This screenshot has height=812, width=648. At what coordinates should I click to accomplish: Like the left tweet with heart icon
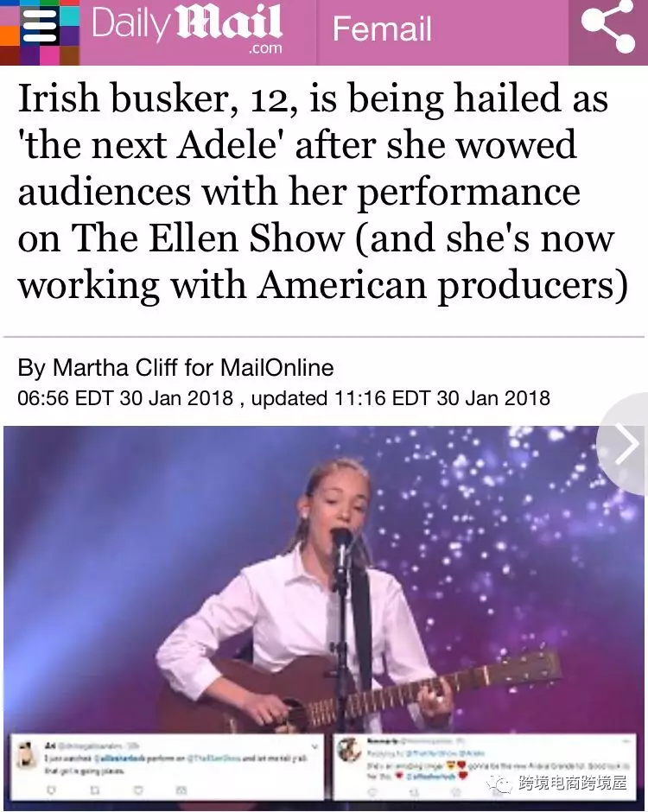click(x=138, y=790)
